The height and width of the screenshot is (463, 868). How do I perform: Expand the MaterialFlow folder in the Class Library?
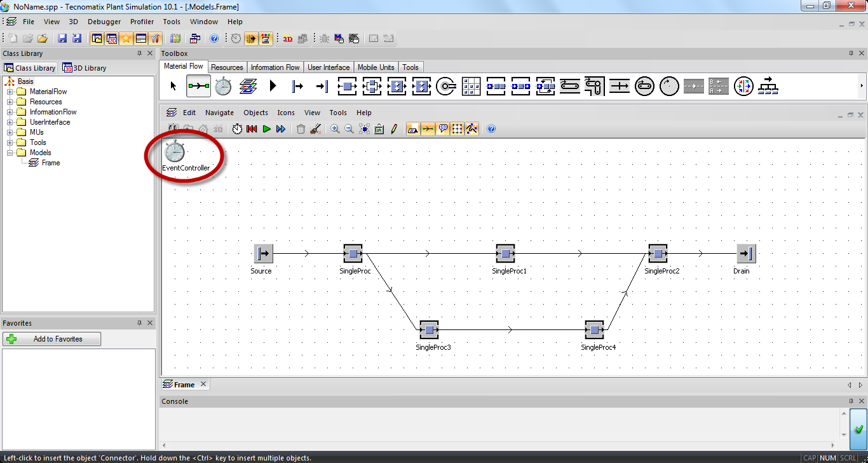tap(10, 92)
